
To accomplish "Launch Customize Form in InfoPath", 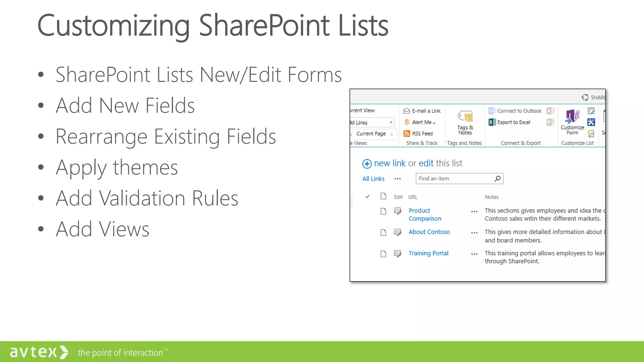I will click(572, 122).
